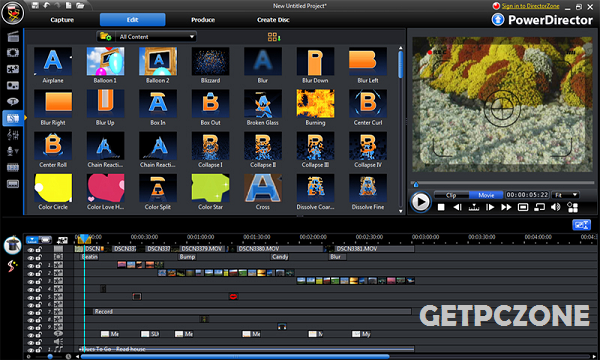The width and height of the screenshot is (600, 360).
Task: Step to the previous frame
Action: point(457,207)
